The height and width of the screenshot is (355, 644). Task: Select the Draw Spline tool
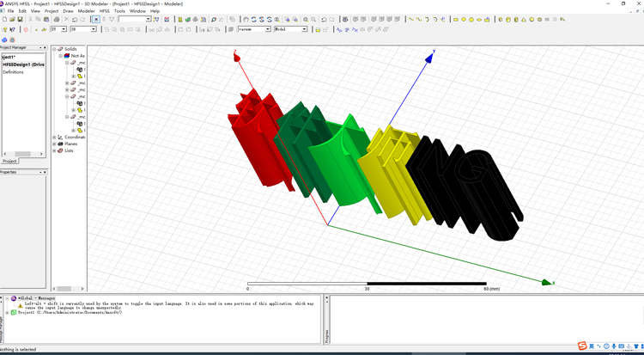418,19
